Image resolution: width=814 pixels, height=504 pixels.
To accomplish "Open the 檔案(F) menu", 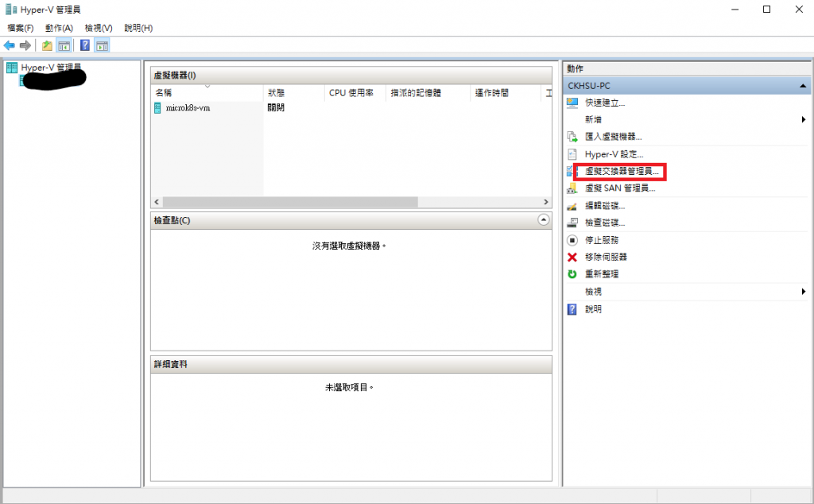I will [x=20, y=28].
